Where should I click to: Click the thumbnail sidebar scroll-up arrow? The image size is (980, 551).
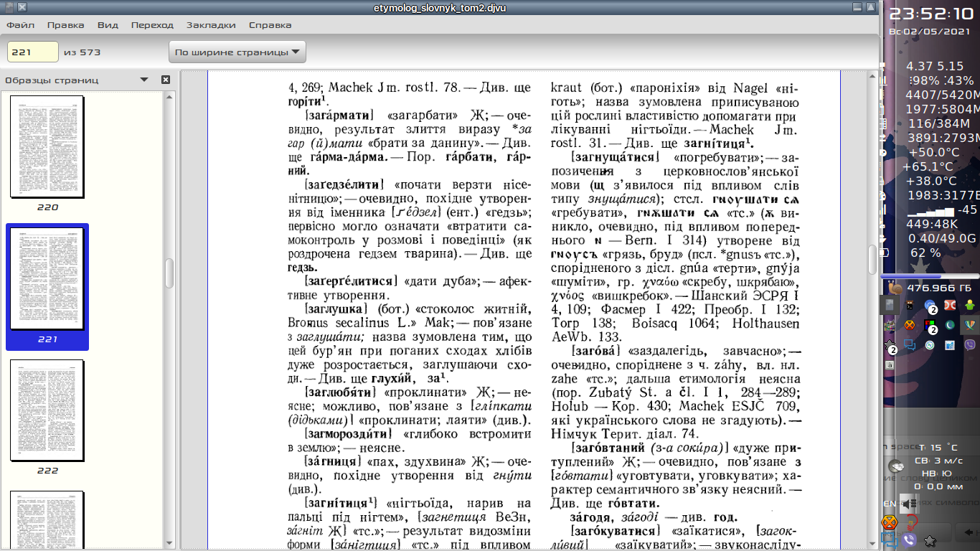pos(169,96)
